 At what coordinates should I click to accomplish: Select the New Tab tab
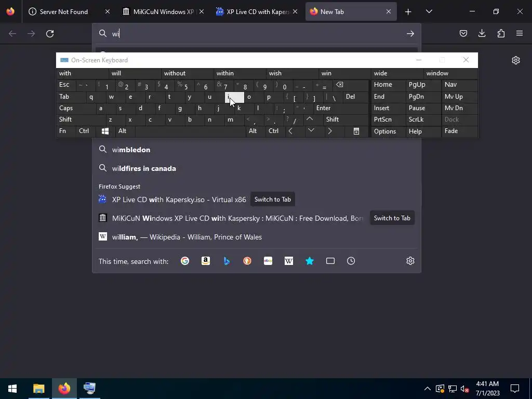pyautogui.click(x=351, y=12)
